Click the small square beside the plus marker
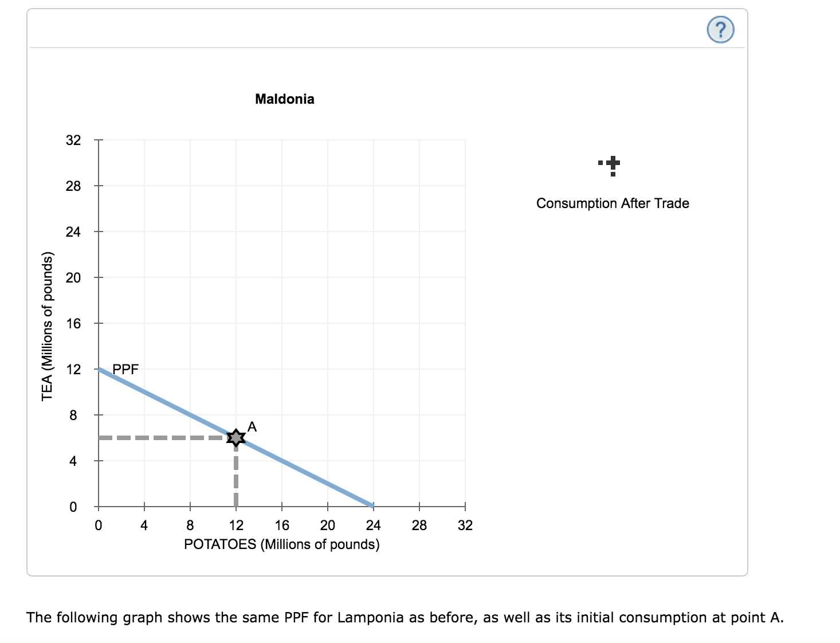Screen dimensions: 840x643 [x=599, y=162]
